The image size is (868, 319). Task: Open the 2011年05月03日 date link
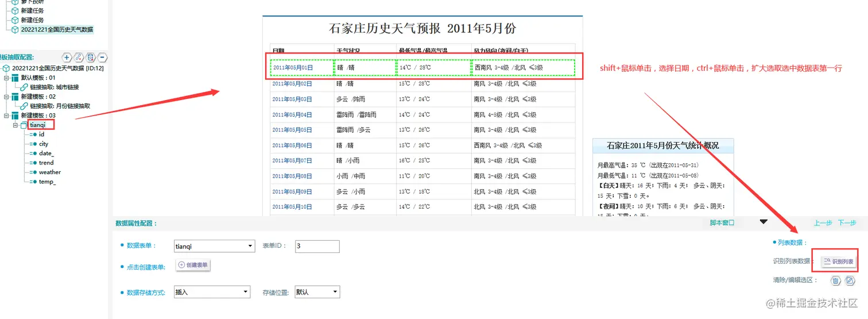[x=292, y=99]
